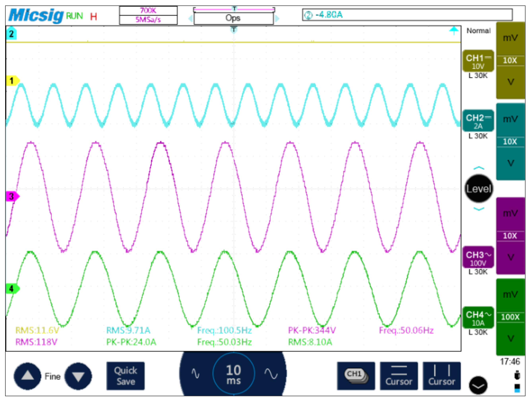Open the horizontal cursor tool
Image resolution: width=532 pixels, height=402 pixels.
[399, 376]
